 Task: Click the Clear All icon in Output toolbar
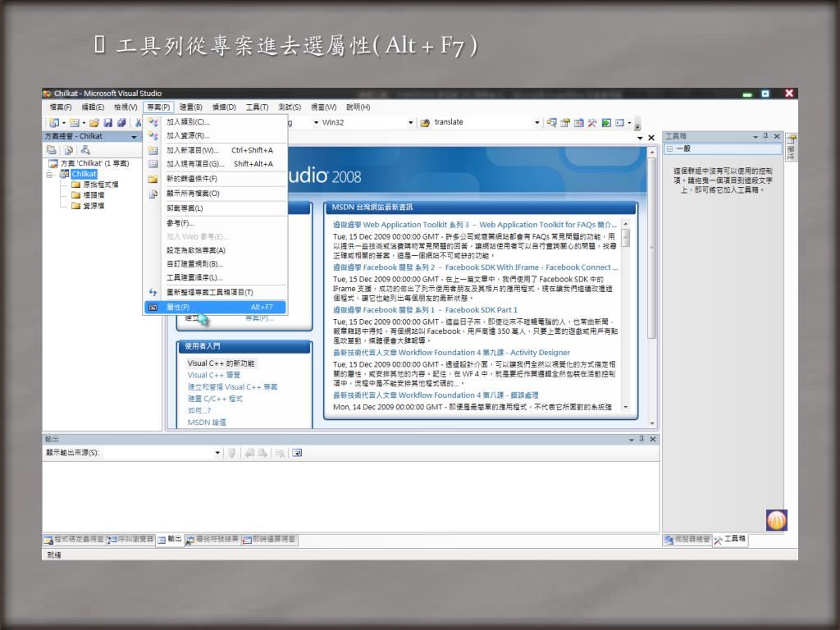click(x=280, y=453)
